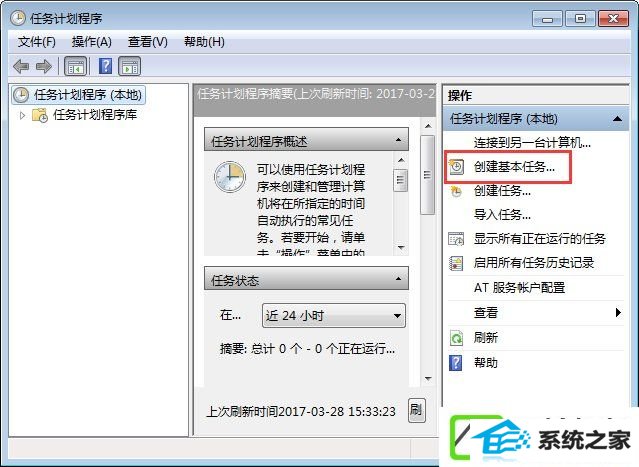Screen dimensions: 639x467
Task: Click the middle pane vertical scrollbar thumb
Action: 427,175
